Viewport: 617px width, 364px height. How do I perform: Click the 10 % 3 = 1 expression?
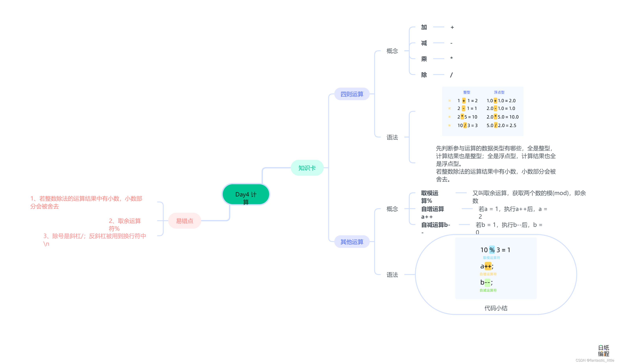point(495,250)
